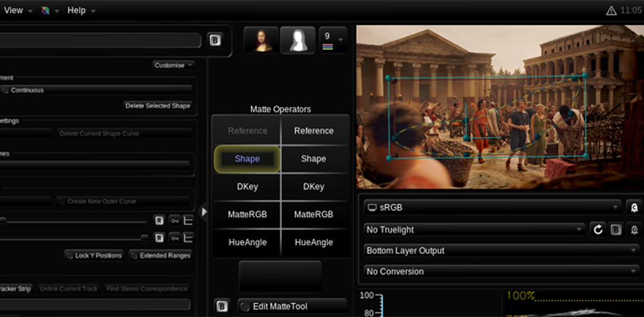Open the No Truelight dropdown
This screenshot has height=317, width=644.
[x=475, y=230]
